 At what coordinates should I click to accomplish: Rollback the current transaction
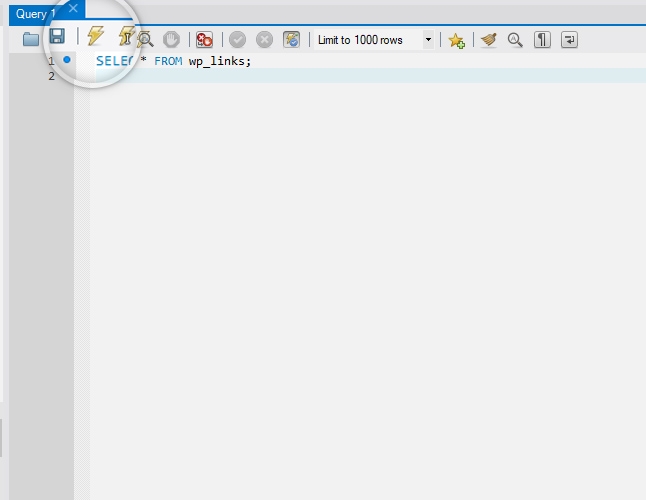tap(264, 40)
